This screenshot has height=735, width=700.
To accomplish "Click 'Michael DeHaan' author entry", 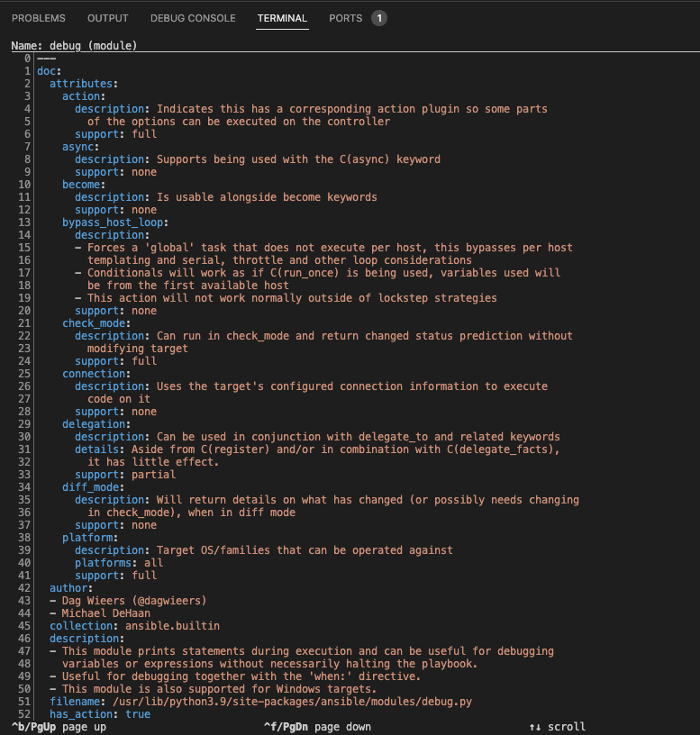I will pos(106,613).
